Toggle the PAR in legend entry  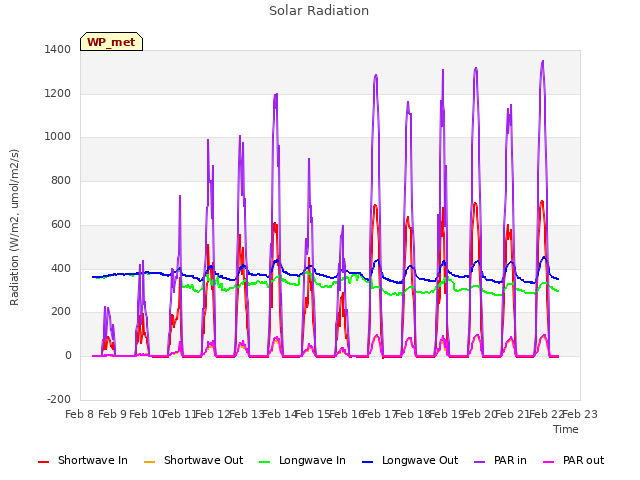coord(500,460)
